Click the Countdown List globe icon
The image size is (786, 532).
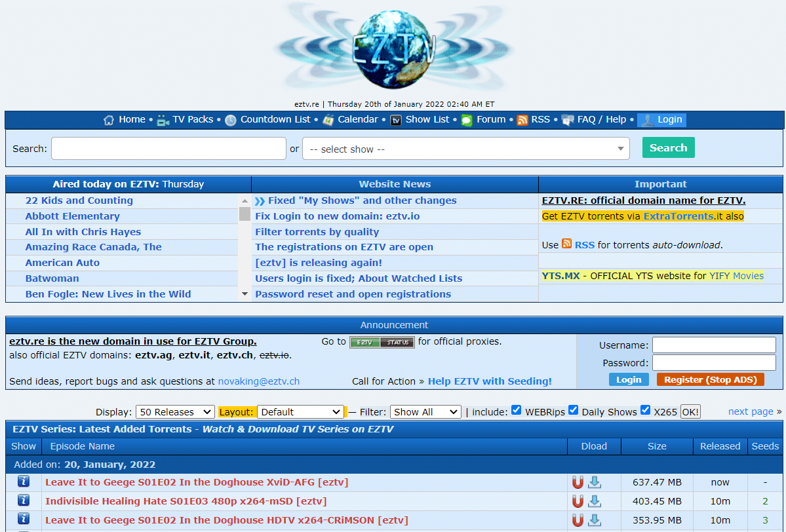click(x=231, y=119)
